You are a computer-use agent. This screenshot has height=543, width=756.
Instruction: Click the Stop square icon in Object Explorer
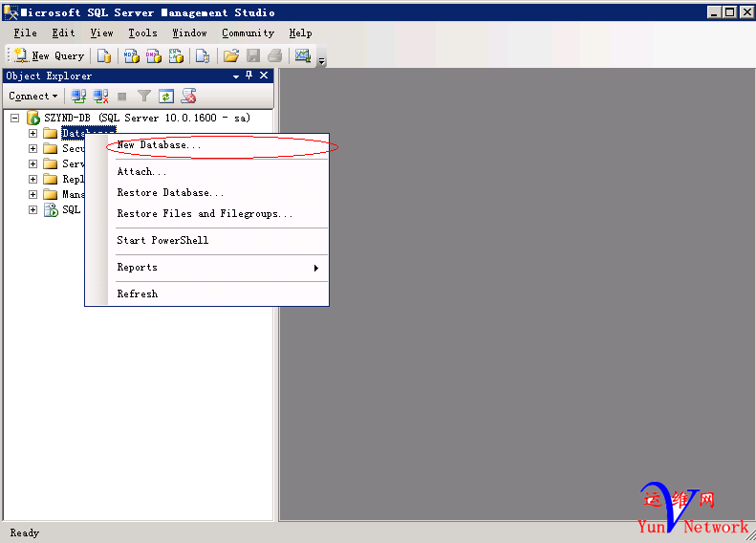click(122, 97)
